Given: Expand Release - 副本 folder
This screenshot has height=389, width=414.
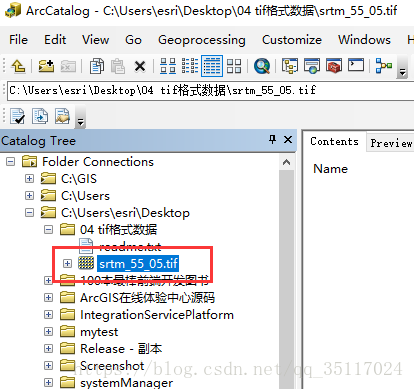Looking at the screenshot, I should pos(48,349).
